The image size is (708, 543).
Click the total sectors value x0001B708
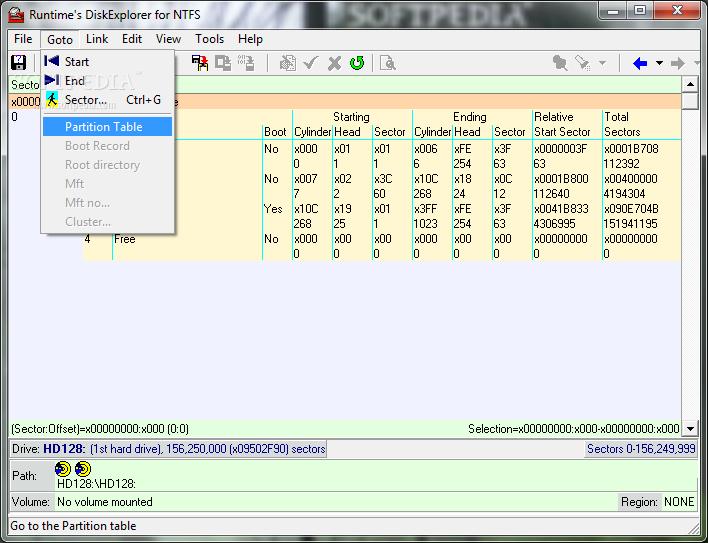pos(631,149)
